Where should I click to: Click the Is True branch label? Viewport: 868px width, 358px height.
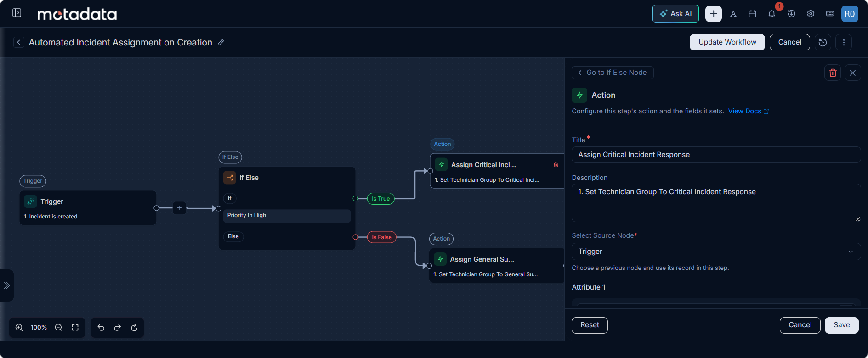point(381,199)
